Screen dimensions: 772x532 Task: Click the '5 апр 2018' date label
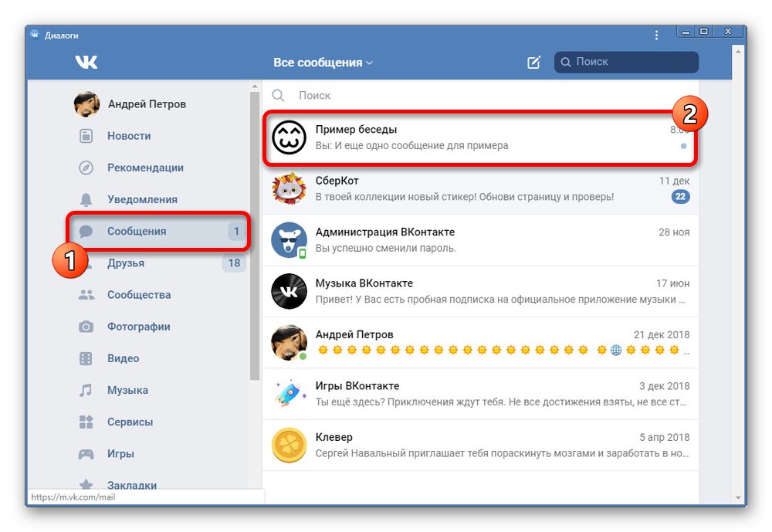click(x=664, y=437)
